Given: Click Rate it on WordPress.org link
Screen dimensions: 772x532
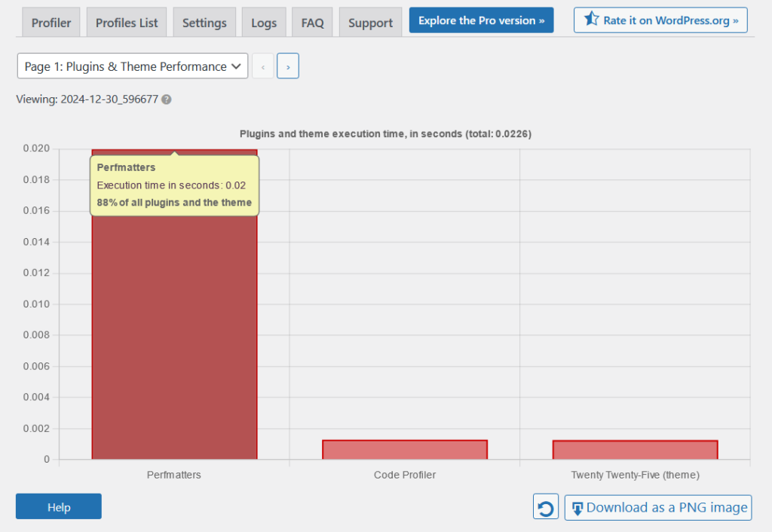Looking at the screenshot, I should point(660,20).
